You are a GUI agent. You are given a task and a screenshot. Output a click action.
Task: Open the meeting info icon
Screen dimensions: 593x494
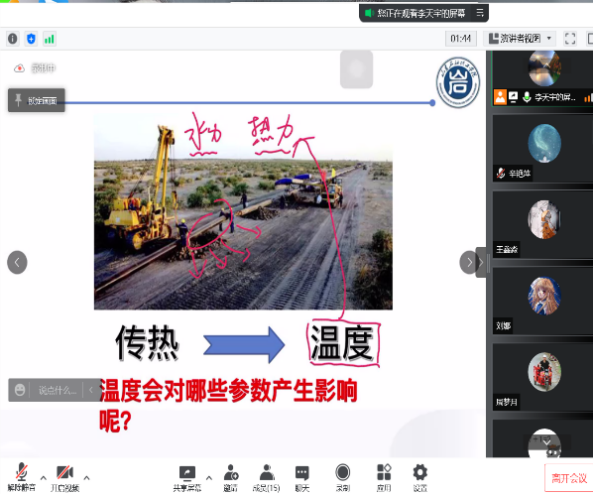point(12,39)
